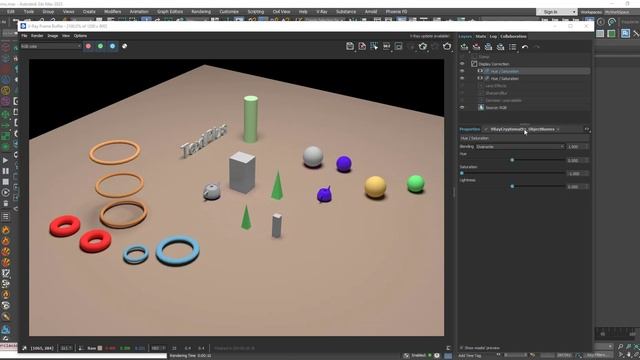This screenshot has height=360, width=640.
Task: Switch to the Collaboration tab
Action: coord(513,36)
